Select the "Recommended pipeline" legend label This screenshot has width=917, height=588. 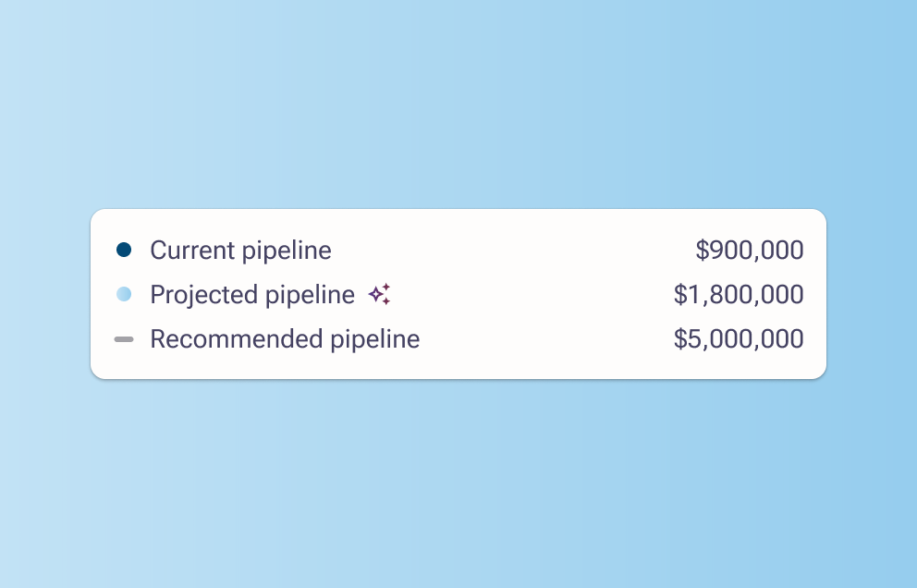point(285,339)
